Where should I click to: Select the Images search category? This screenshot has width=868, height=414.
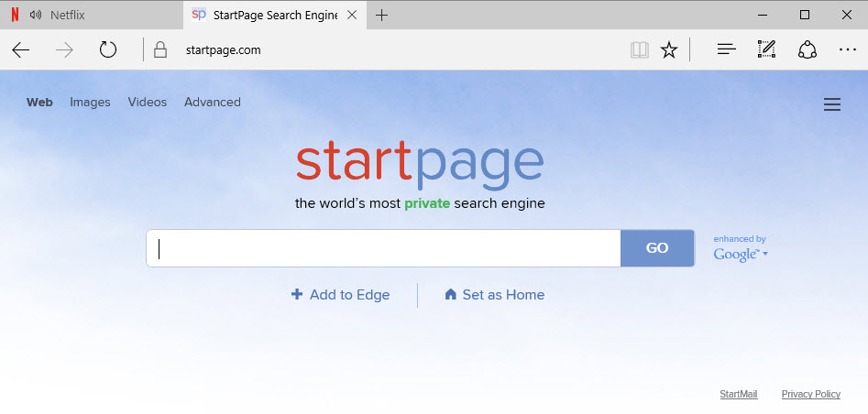90,103
